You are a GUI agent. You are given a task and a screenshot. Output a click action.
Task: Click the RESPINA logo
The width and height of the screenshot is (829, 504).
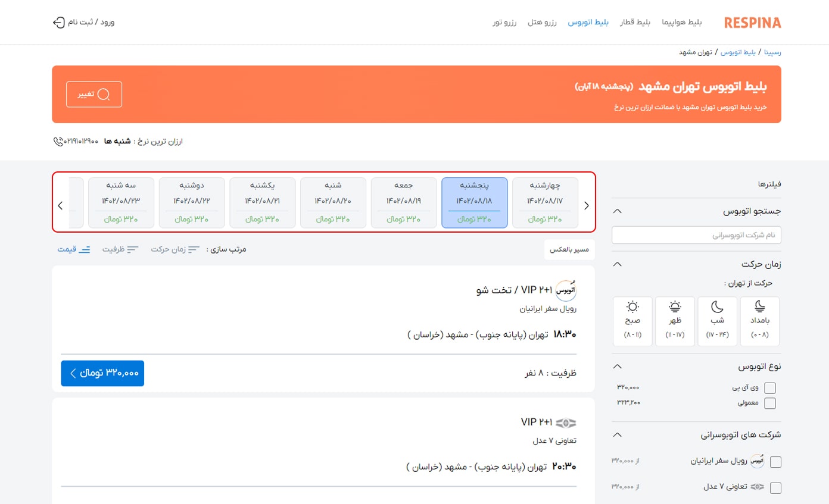tap(752, 22)
